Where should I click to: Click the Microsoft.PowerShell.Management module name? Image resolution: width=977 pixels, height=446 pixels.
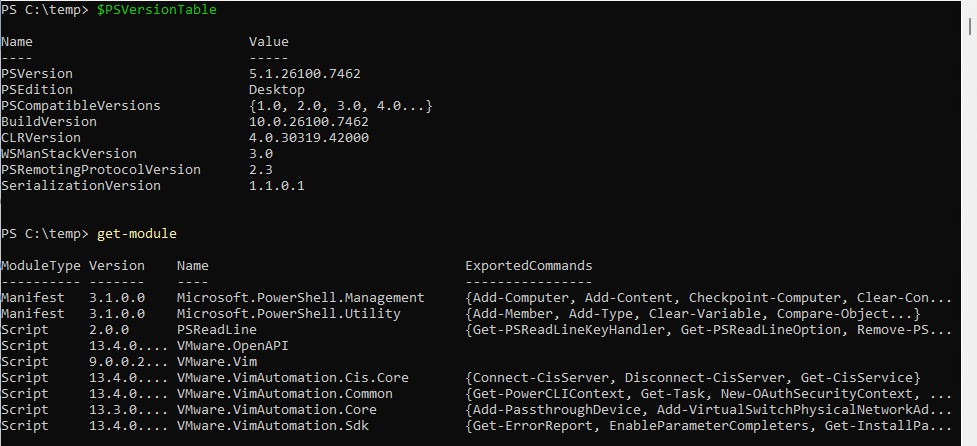(x=300, y=298)
